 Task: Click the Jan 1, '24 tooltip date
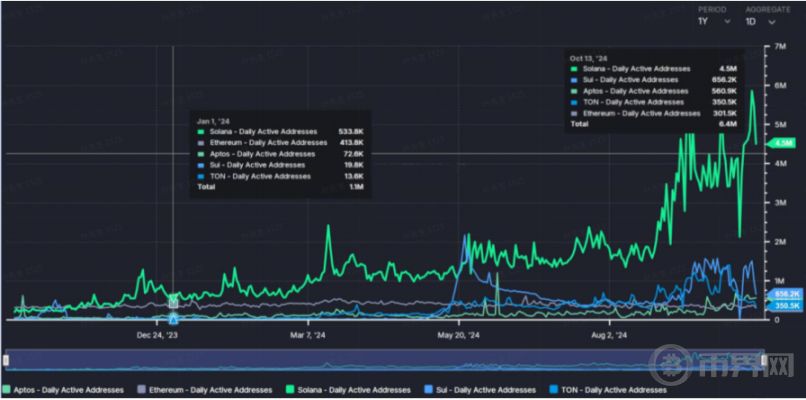(x=211, y=121)
